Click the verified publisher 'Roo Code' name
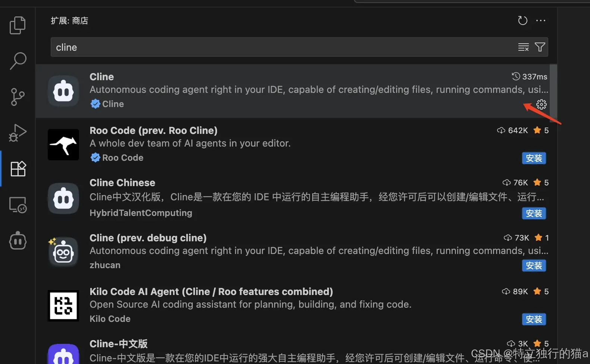 123,158
